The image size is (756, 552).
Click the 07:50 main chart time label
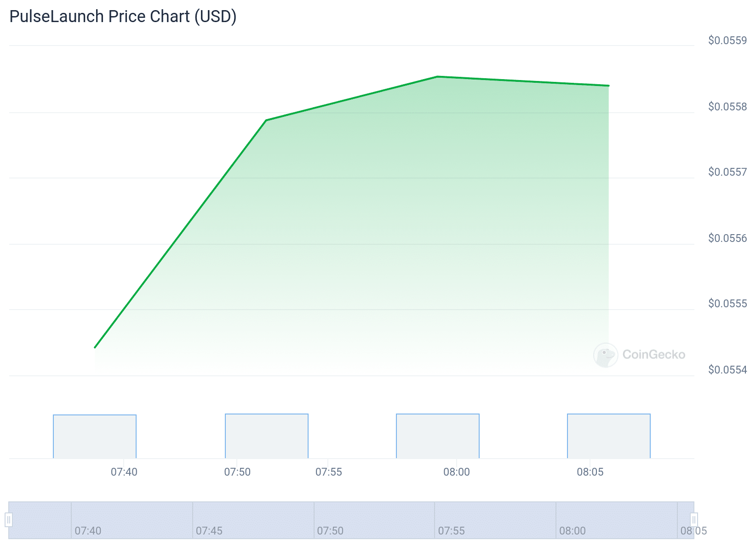coord(237,472)
